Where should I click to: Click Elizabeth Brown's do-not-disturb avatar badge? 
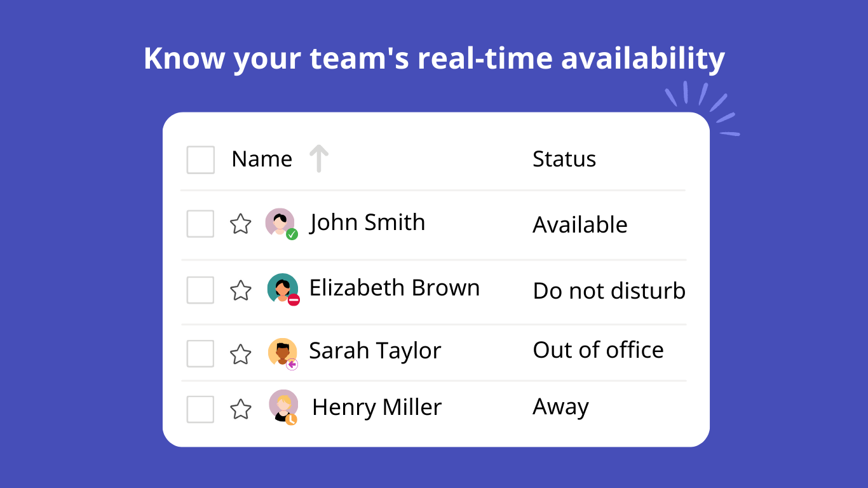(x=293, y=299)
